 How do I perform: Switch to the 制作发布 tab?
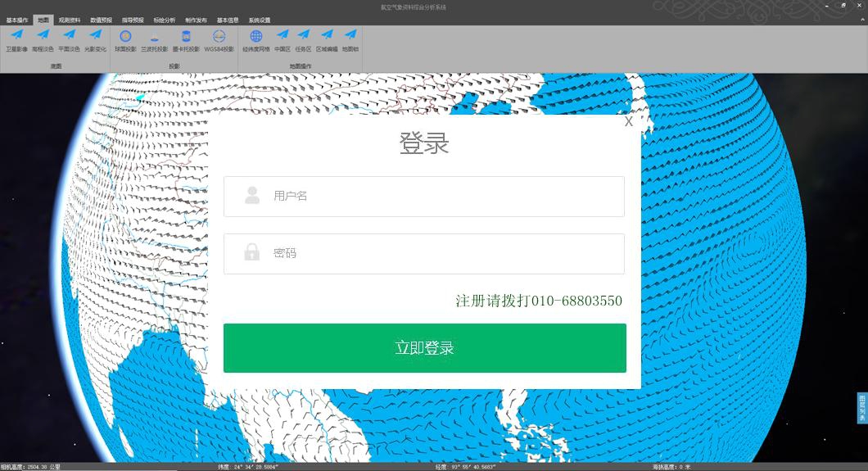tap(196, 20)
